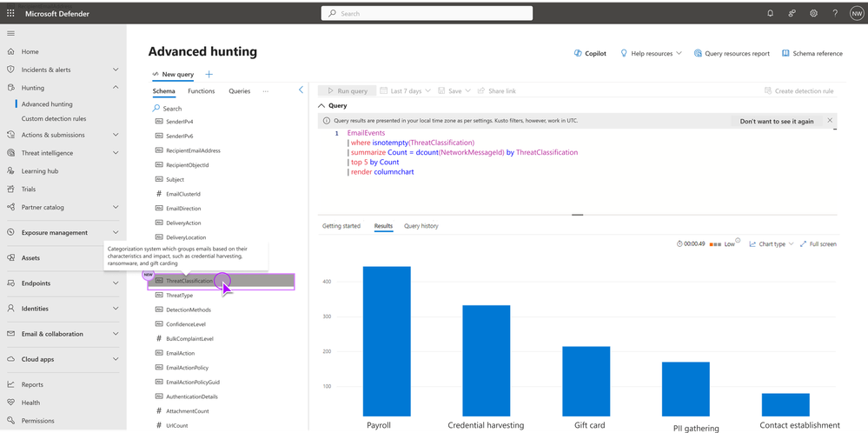
Task: Open the settings gear icon
Action: 814,13
